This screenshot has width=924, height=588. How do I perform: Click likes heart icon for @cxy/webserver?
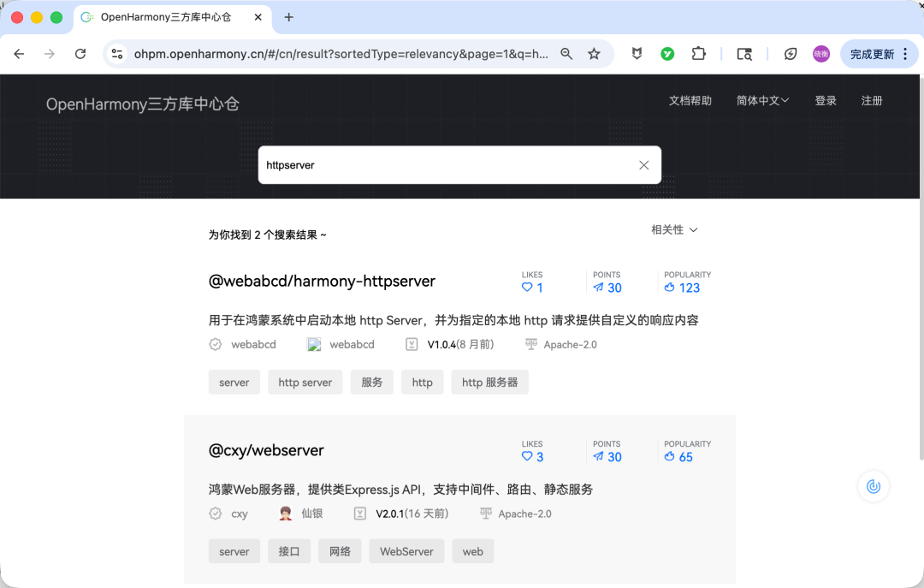[x=527, y=456]
